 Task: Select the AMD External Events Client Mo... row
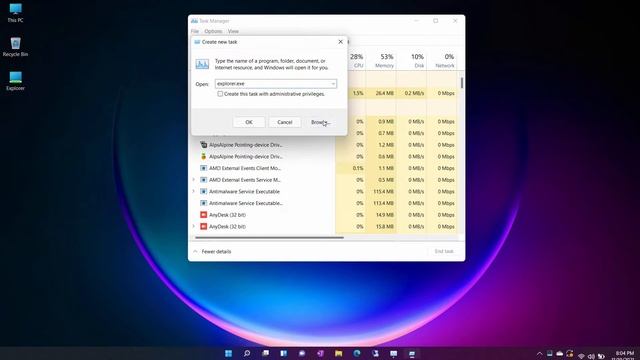[x=324, y=168]
